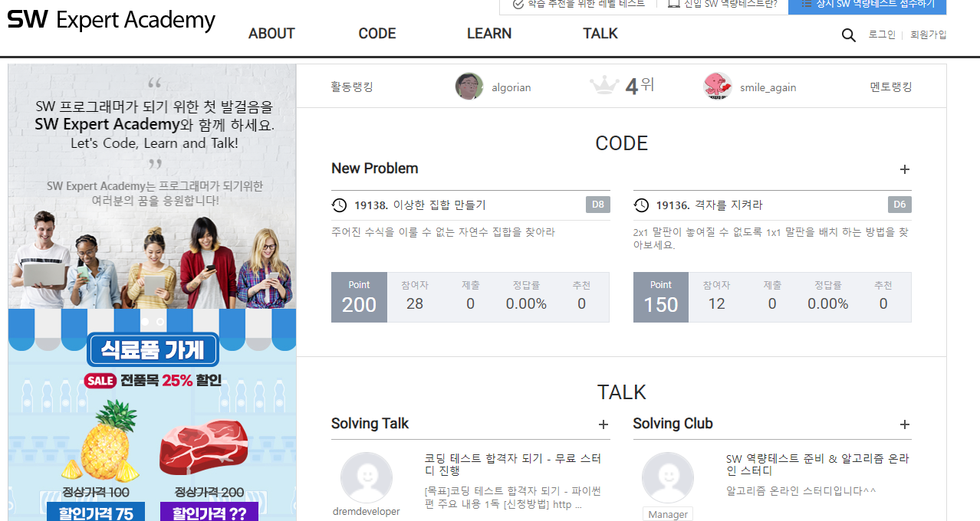Click the Manager badge label

[x=668, y=514]
